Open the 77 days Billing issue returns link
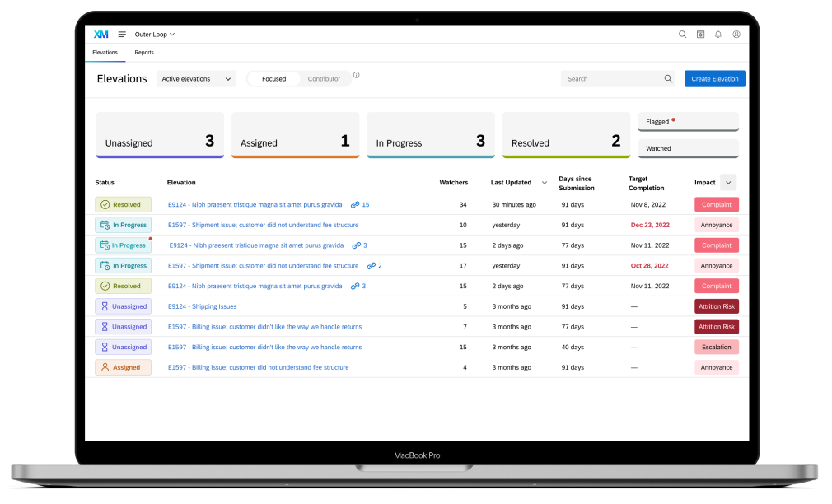 (264, 327)
